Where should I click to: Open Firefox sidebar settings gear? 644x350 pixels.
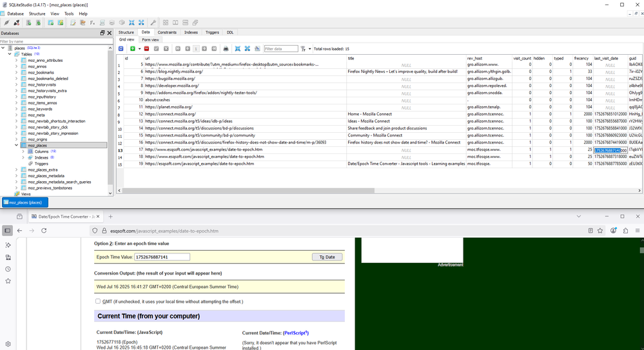[x=8, y=344]
